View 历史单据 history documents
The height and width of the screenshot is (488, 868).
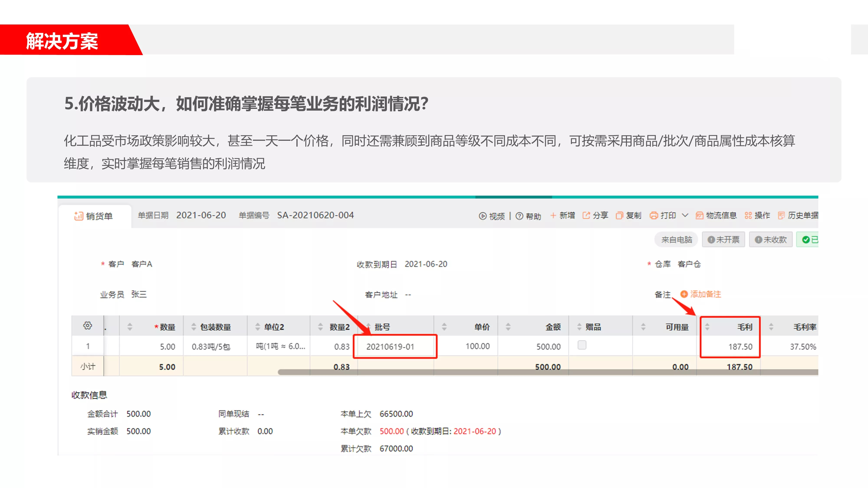(798, 215)
